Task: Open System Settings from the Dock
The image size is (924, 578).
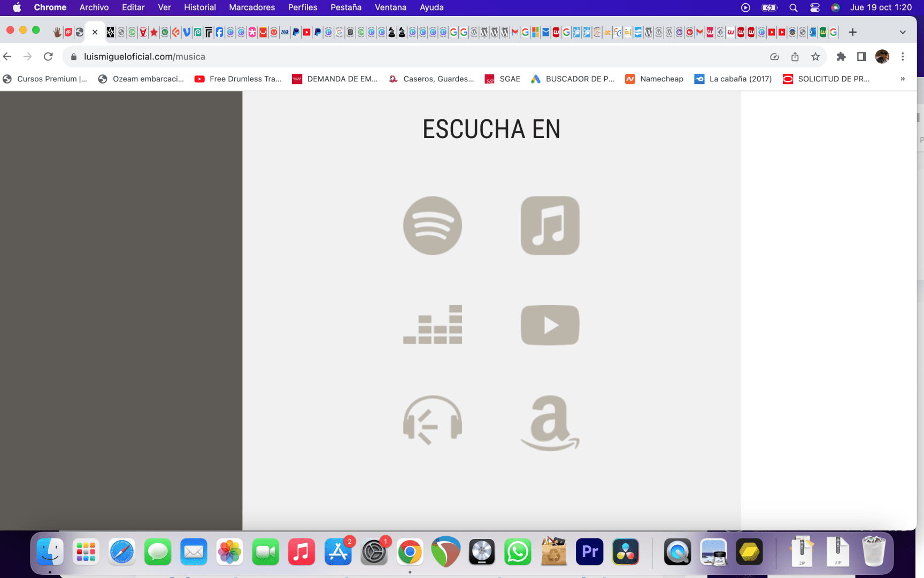Action: (x=374, y=552)
